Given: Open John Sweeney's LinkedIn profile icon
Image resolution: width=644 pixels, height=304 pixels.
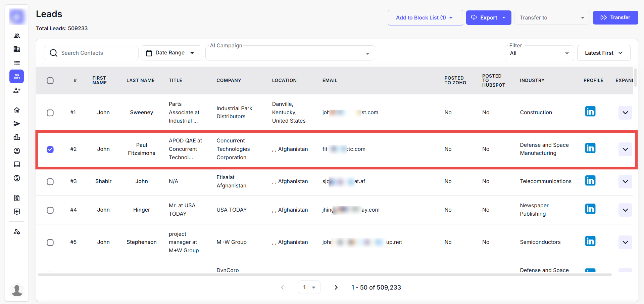Looking at the screenshot, I should pos(590,112).
